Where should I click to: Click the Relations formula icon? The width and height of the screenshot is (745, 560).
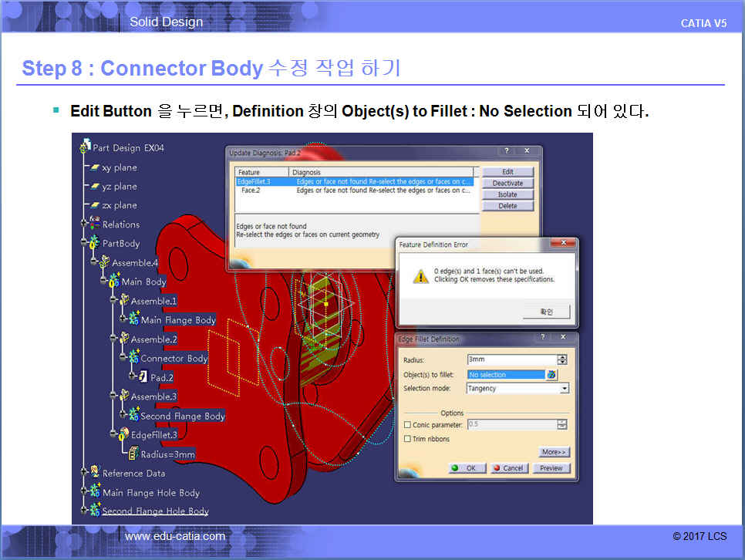94,224
